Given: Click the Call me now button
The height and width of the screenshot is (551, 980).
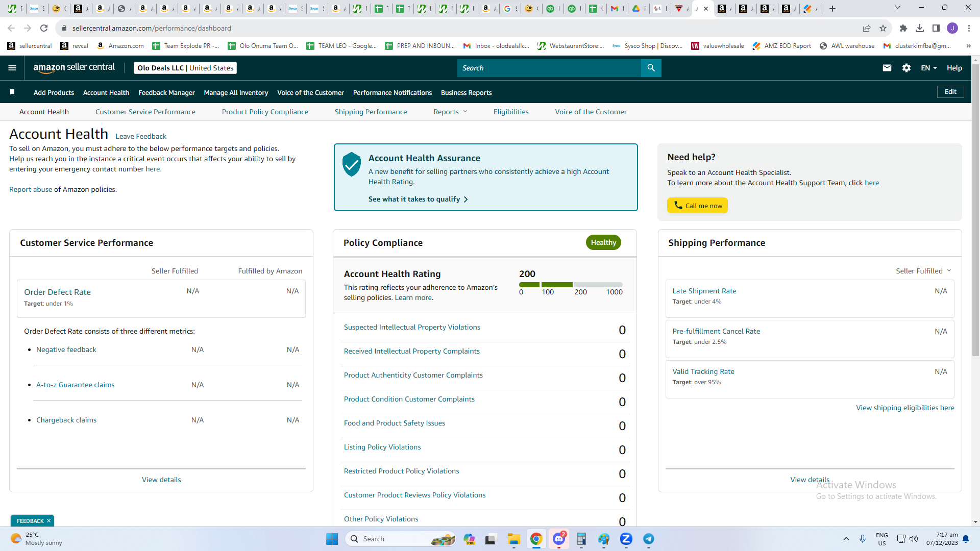Looking at the screenshot, I should [697, 206].
